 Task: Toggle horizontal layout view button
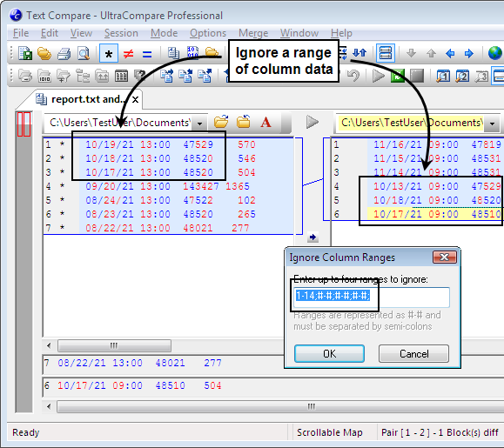(386, 53)
